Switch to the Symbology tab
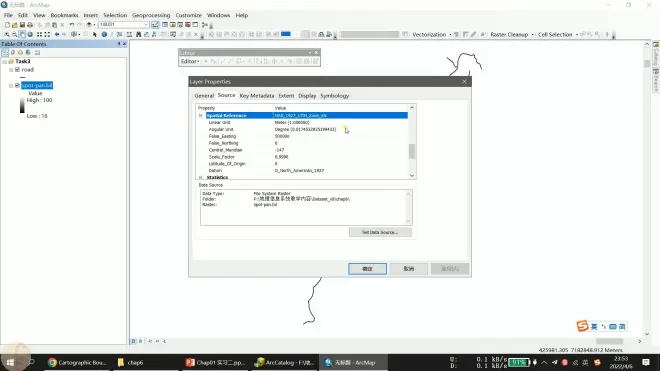 (335, 96)
